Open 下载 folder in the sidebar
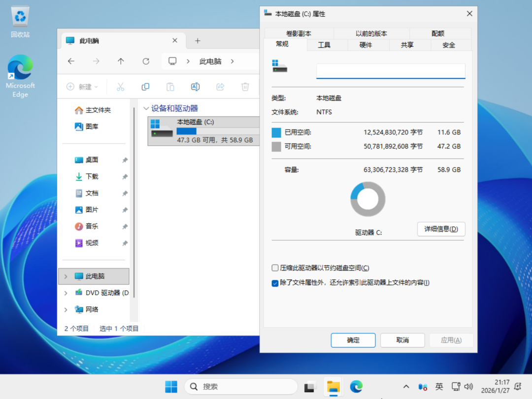The width and height of the screenshot is (532, 399). coord(87,176)
